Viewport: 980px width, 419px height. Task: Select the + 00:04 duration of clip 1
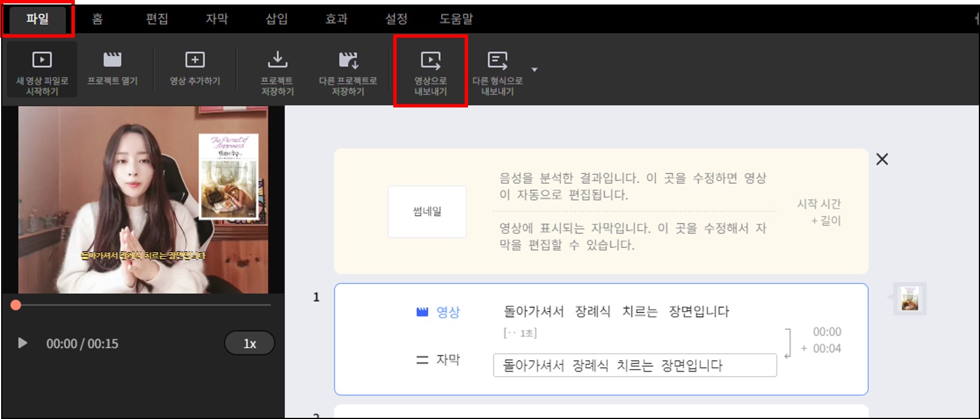click(x=821, y=349)
